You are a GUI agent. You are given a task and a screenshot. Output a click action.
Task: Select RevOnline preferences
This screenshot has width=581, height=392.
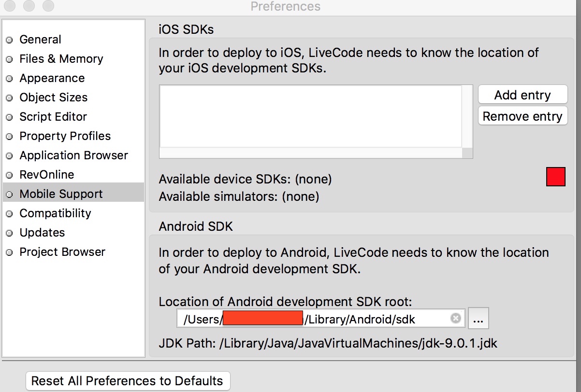click(46, 175)
